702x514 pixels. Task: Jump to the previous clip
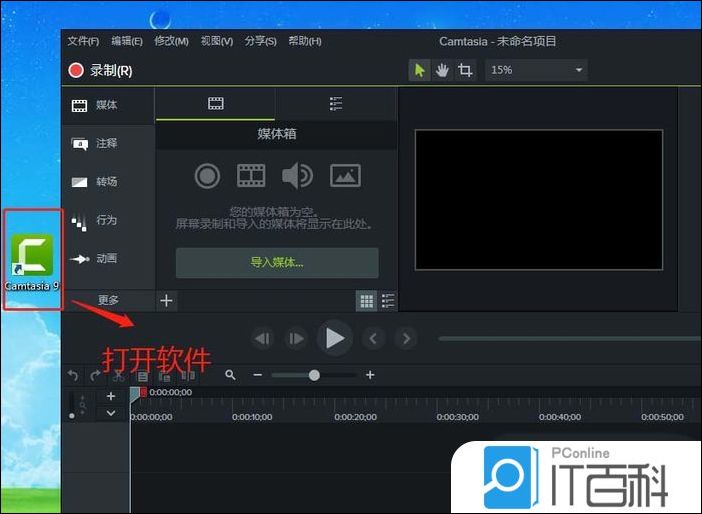point(373,338)
